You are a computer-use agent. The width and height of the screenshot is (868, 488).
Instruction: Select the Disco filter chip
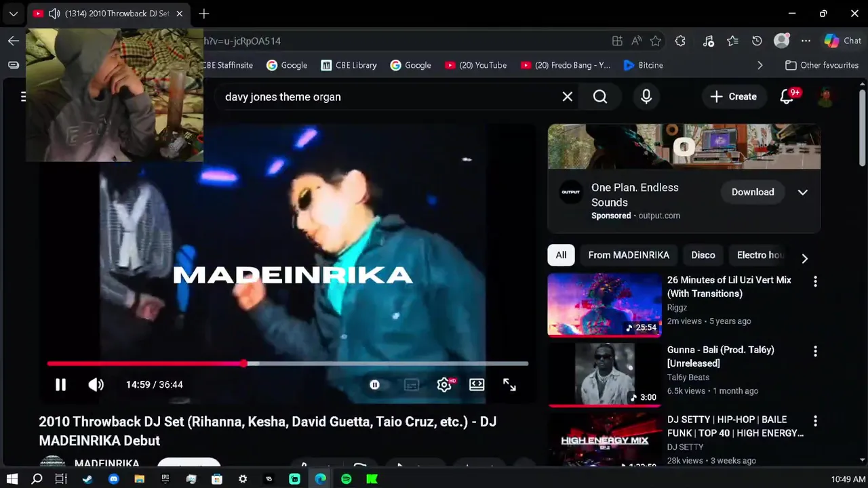click(x=703, y=256)
